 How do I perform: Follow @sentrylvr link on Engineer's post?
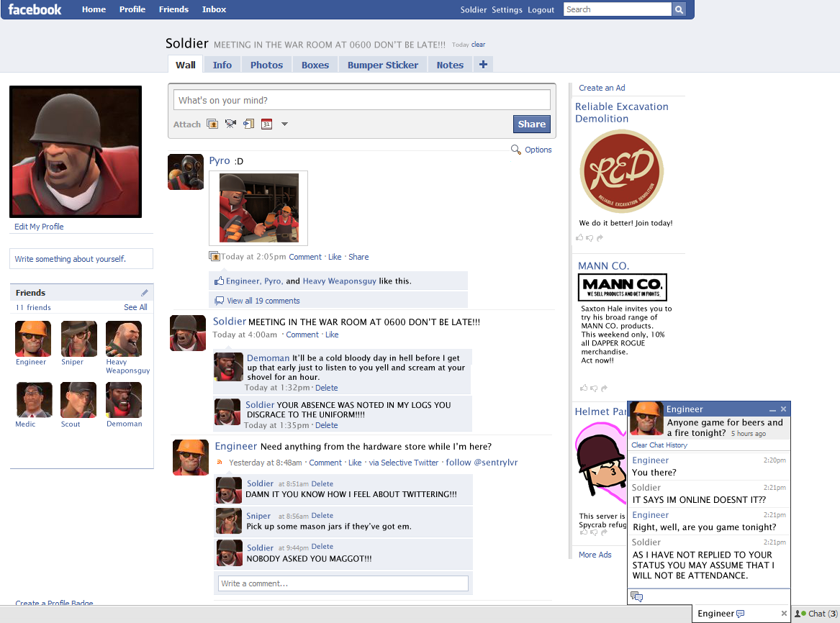coord(482,463)
